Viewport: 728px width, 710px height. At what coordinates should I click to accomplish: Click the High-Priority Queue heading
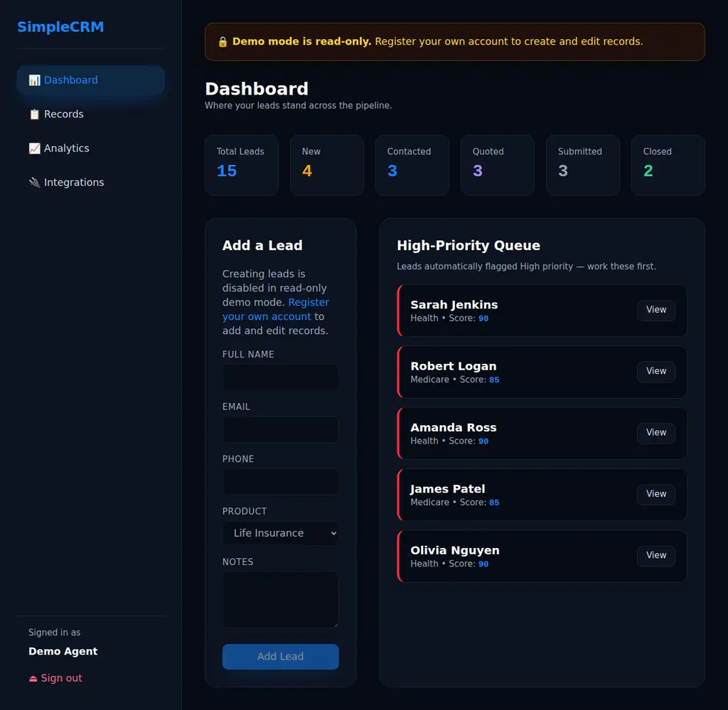point(468,245)
